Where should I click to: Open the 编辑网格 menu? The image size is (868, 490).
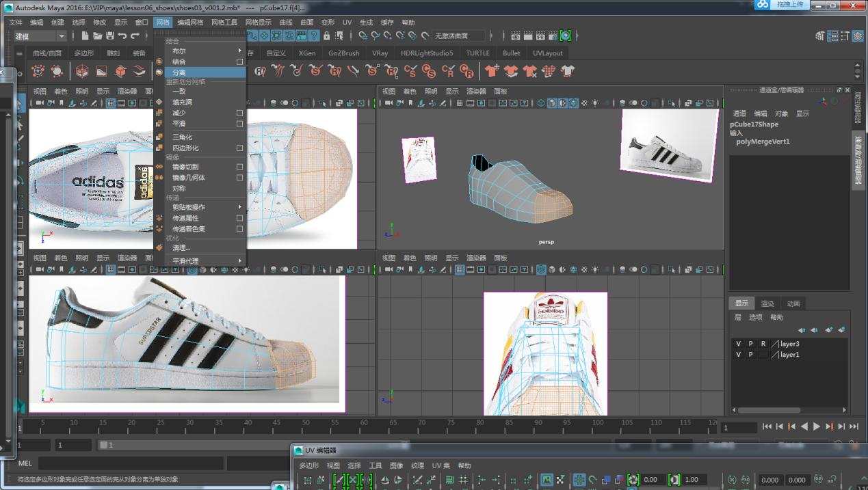[x=190, y=22]
